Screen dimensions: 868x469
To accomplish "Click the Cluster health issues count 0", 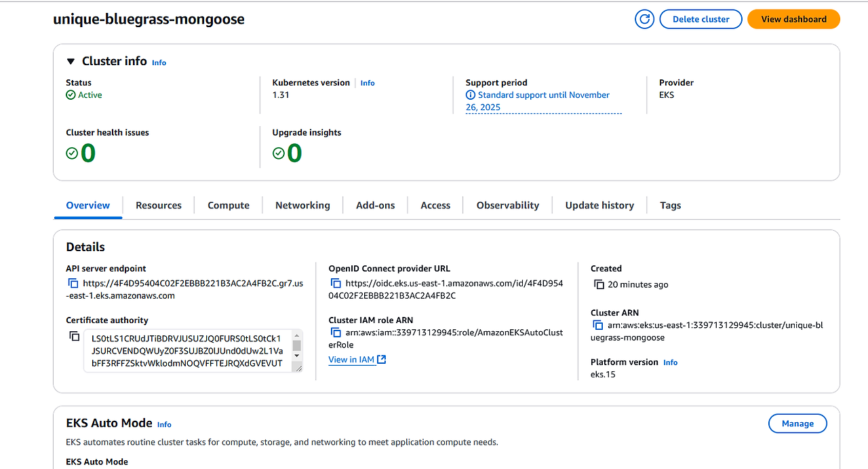I will (x=88, y=153).
